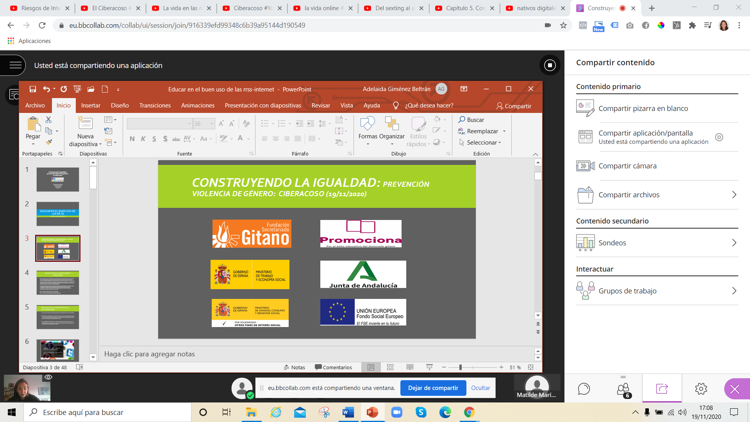Screen dimensions: 750x422
Task: Open Word from the Windows taskbar
Action: (x=348, y=412)
